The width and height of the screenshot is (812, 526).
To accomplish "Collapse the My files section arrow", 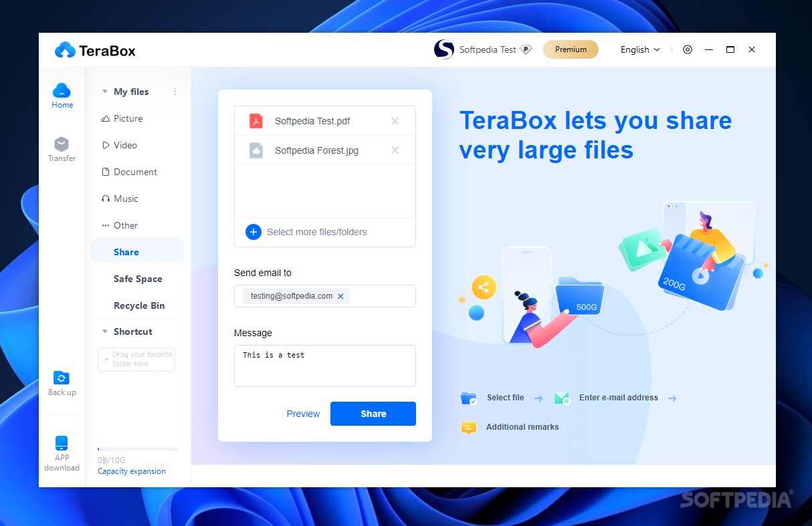I will (x=104, y=92).
